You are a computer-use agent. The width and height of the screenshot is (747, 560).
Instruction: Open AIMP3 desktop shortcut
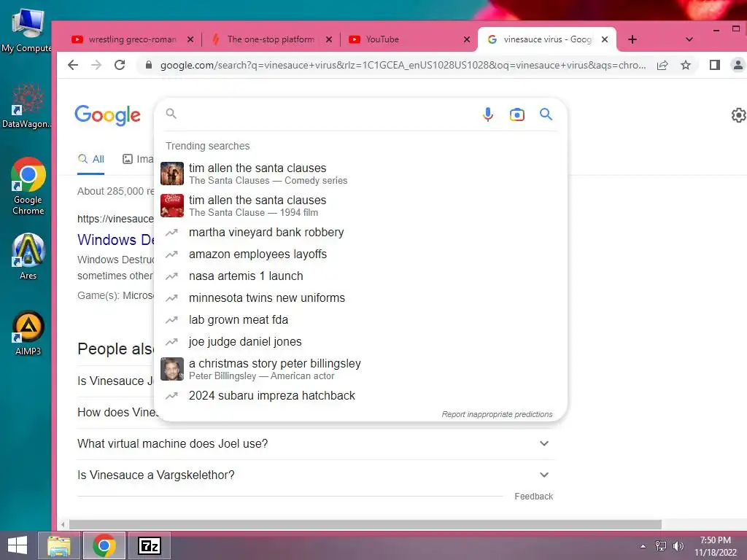[28, 333]
